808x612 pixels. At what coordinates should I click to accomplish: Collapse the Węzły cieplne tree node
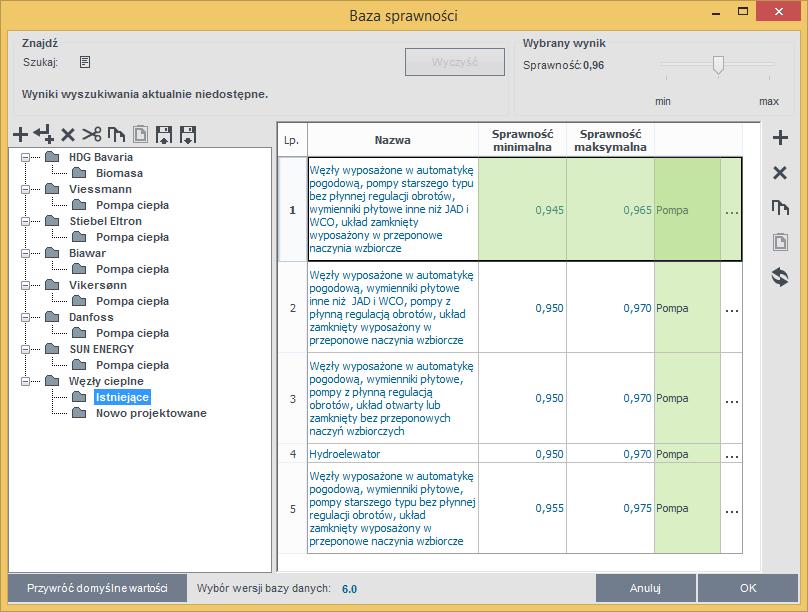[x=25, y=381]
